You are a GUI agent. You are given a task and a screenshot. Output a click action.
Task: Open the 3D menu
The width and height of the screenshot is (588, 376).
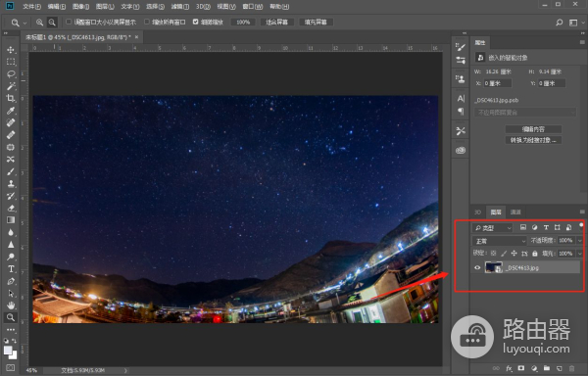(203, 7)
